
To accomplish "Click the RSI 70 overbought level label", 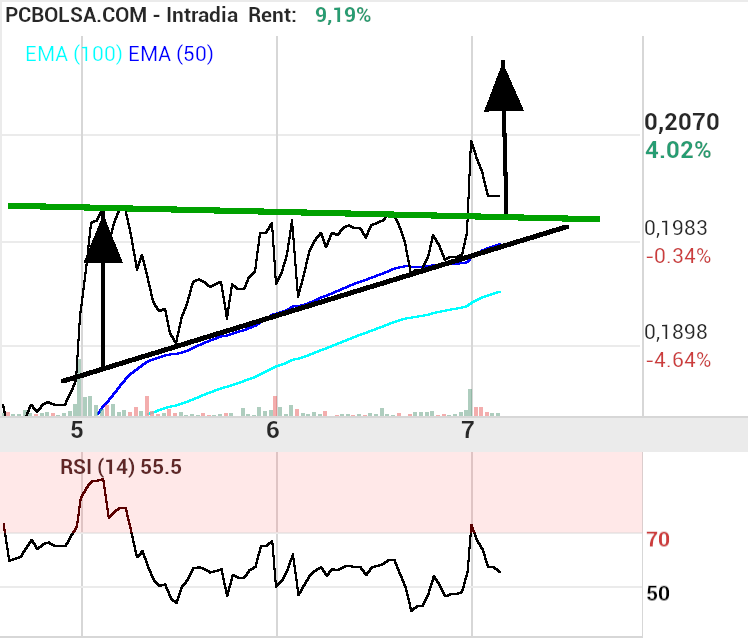I will click(658, 540).
